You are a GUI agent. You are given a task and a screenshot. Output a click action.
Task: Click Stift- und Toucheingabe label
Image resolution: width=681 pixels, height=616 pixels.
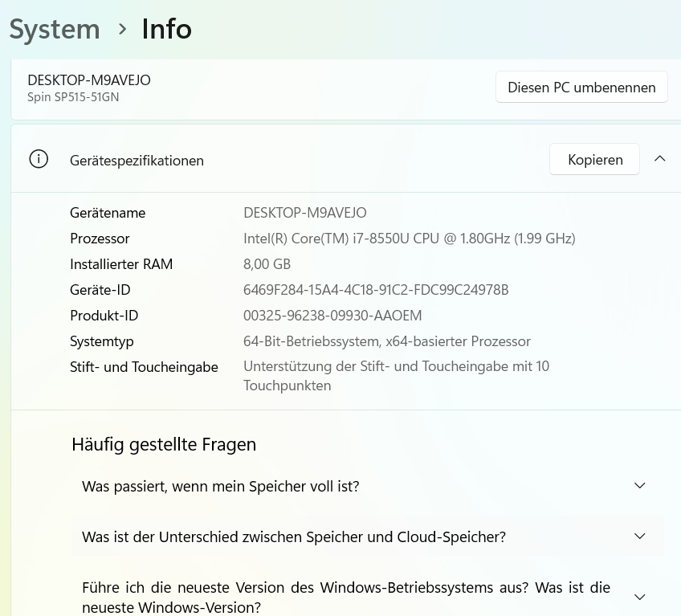pyautogui.click(x=144, y=367)
